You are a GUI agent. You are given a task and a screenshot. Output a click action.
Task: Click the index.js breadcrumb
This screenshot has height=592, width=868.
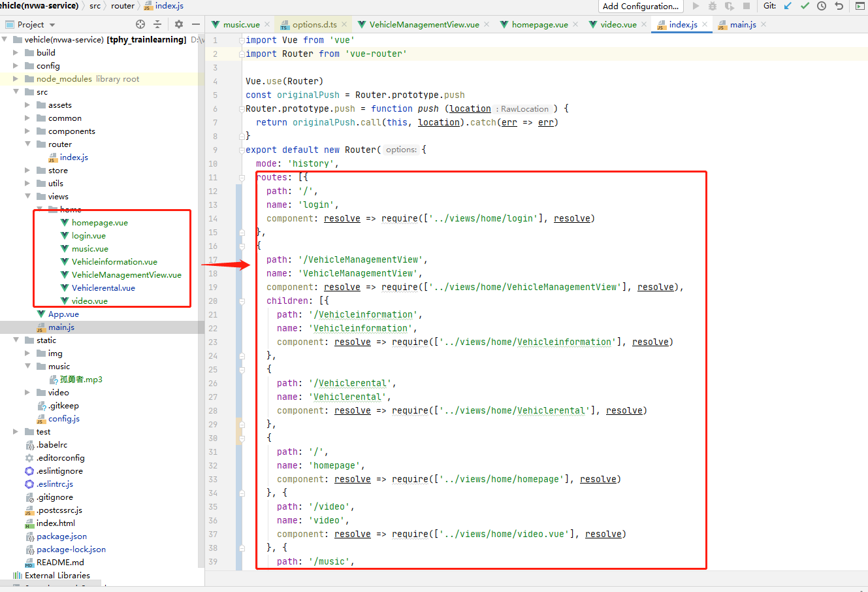point(164,6)
